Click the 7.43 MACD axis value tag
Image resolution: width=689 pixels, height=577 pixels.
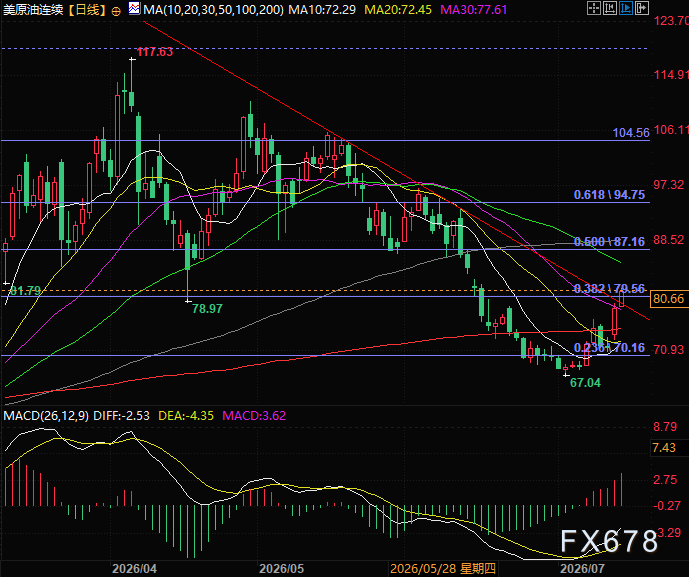click(664, 448)
